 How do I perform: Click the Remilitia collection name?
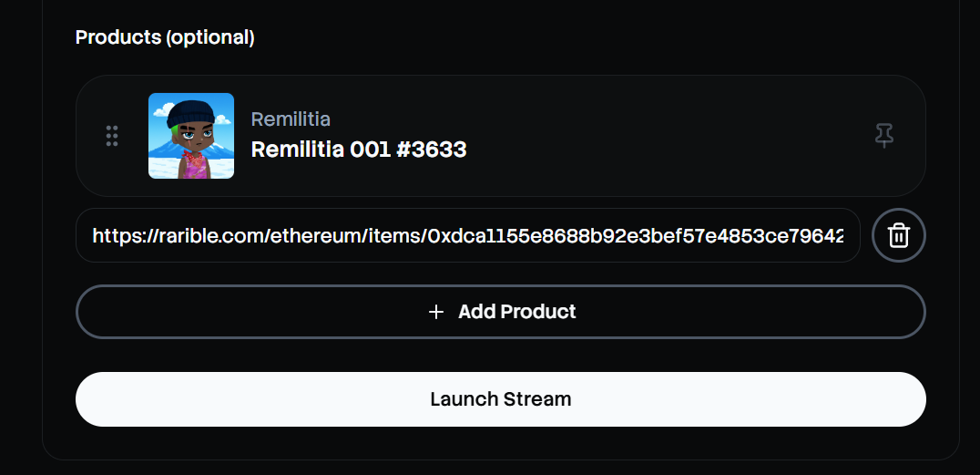291,119
